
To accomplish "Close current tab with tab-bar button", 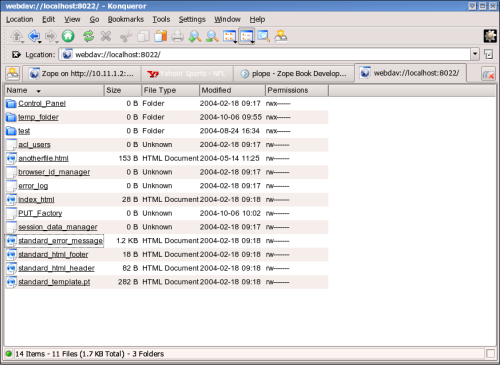I will 488,74.
